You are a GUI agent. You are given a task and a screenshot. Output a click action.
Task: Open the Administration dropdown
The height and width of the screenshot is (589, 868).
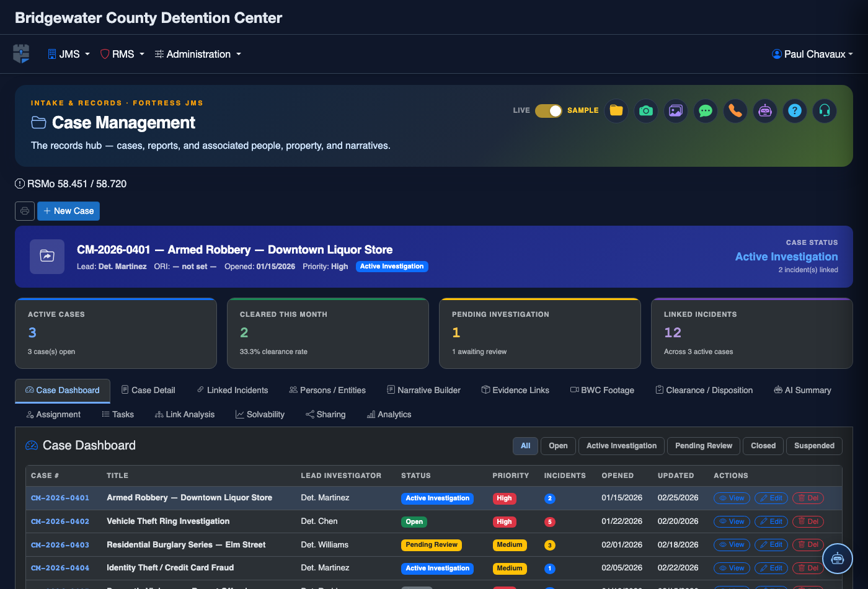pos(198,54)
